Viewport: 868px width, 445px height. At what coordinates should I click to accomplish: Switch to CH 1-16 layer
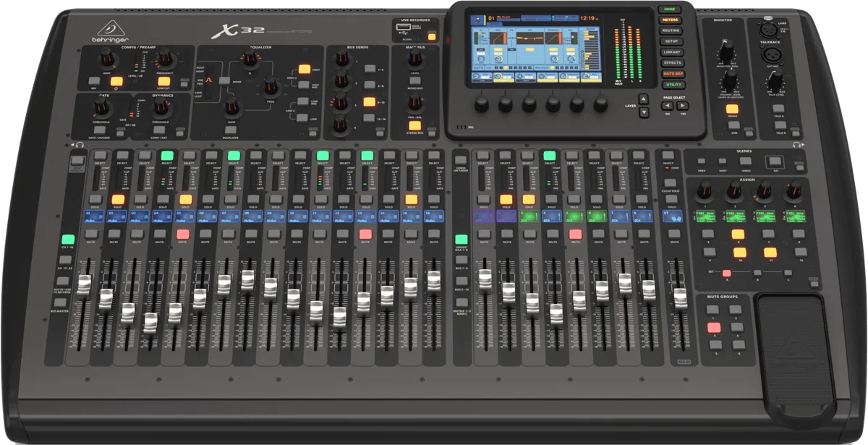[x=68, y=240]
